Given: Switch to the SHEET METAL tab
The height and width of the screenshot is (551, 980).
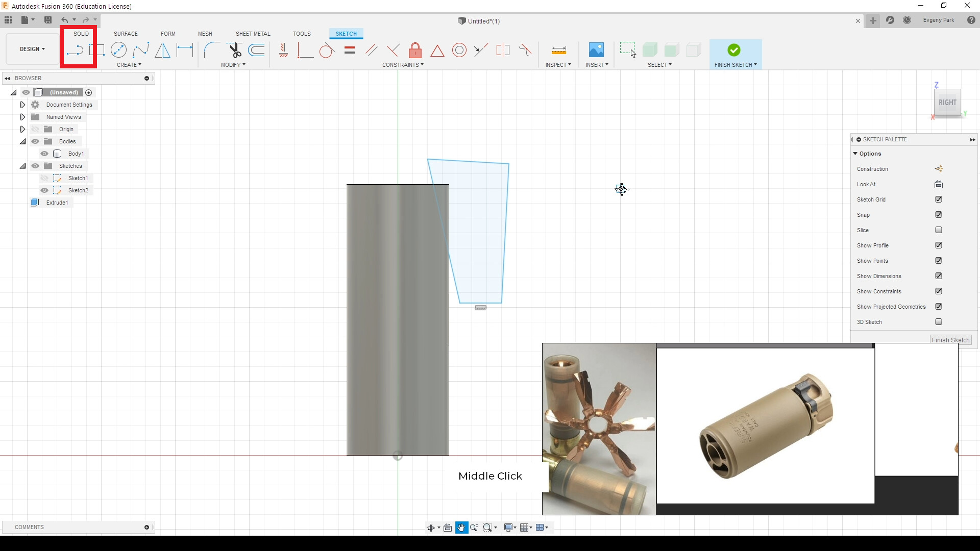Looking at the screenshot, I should point(253,34).
